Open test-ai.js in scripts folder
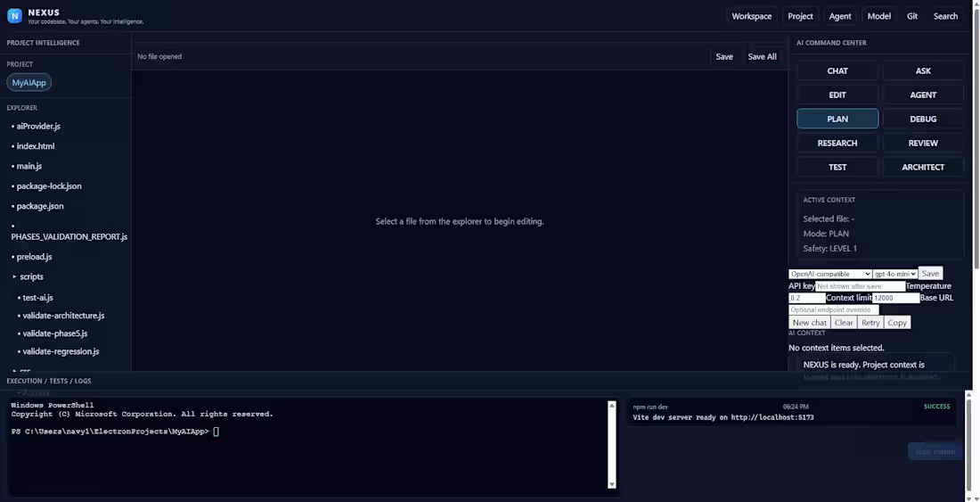 tap(36, 298)
